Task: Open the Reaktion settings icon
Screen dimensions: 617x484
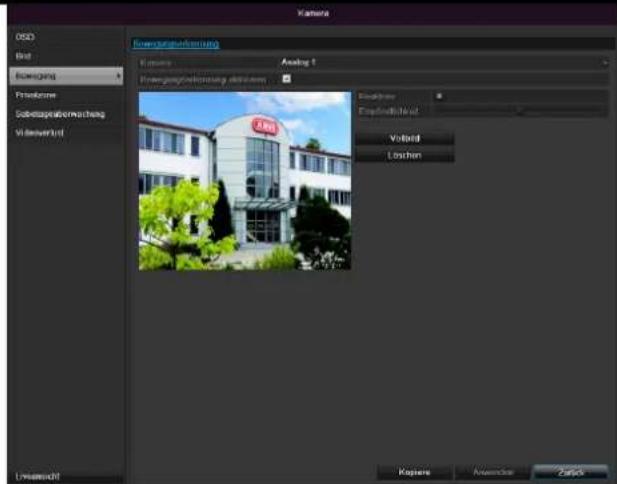Action: (437, 96)
